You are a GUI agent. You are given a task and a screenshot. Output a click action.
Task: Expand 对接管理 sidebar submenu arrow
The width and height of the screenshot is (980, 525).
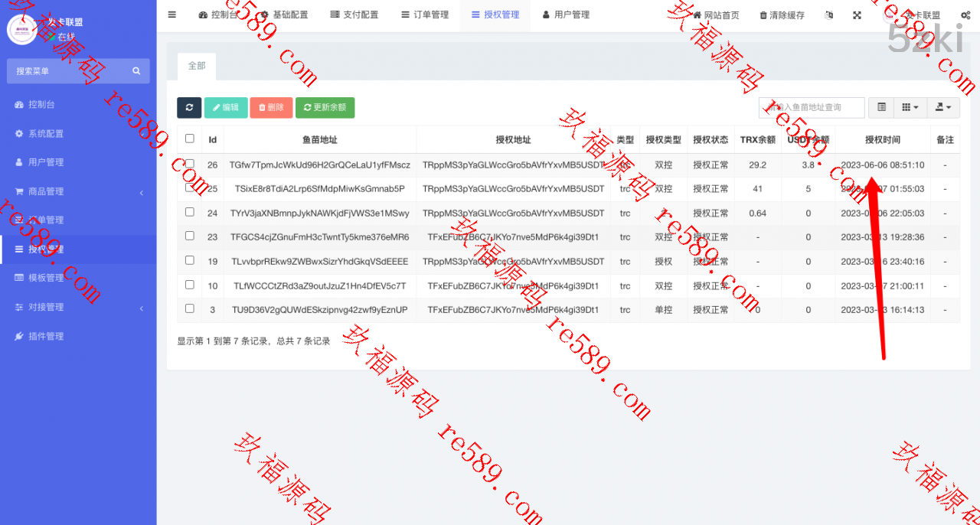pos(142,308)
